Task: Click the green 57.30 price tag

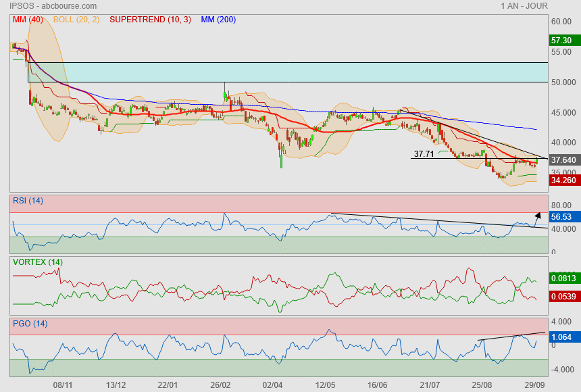Action: point(563,41)
